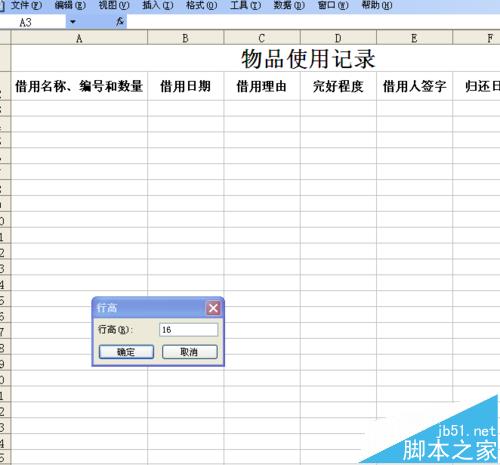Confirm row height with 确定 button
The image size is (500, 465).
126,352
